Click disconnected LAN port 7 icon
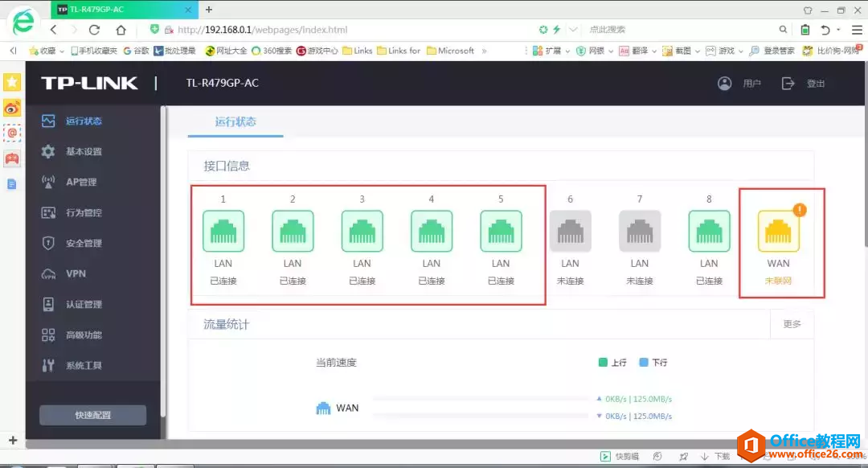868x468 pixels. click(640, 232)
